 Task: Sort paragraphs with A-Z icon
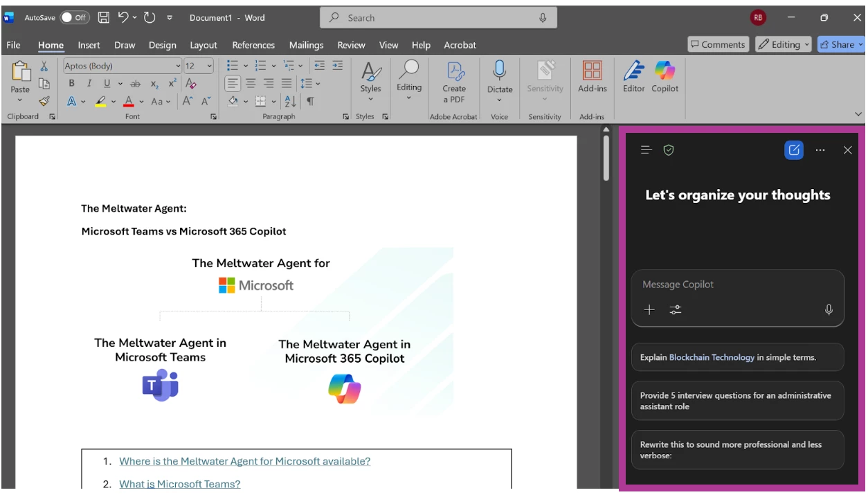click(291, 101)
